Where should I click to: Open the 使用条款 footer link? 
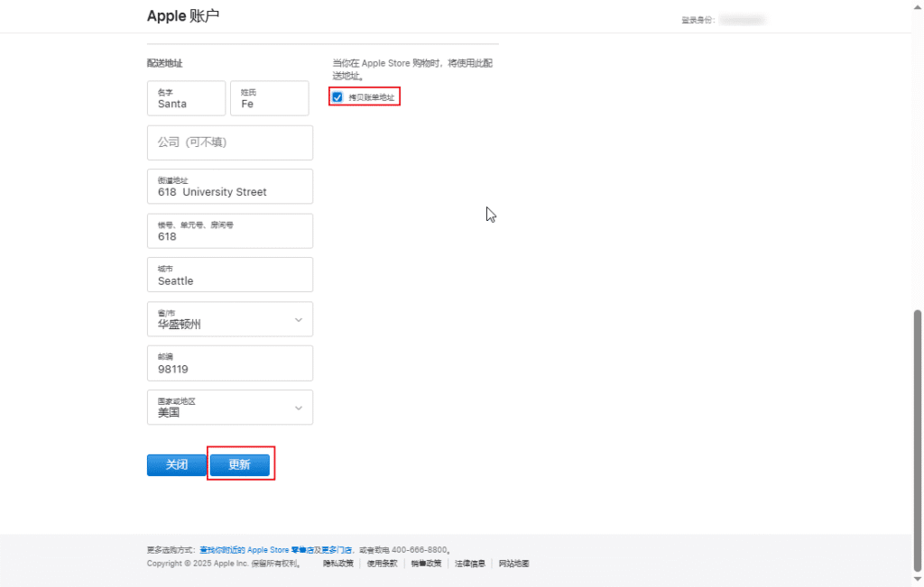click(x=381, y=564)
